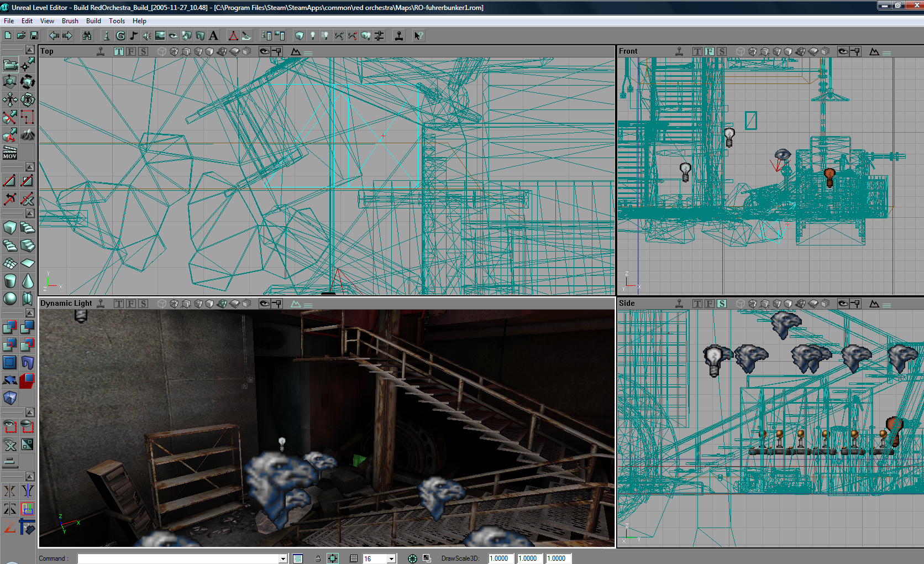Open the Matinee MOV tool
The image size is (924, 564).
point(10,153)
